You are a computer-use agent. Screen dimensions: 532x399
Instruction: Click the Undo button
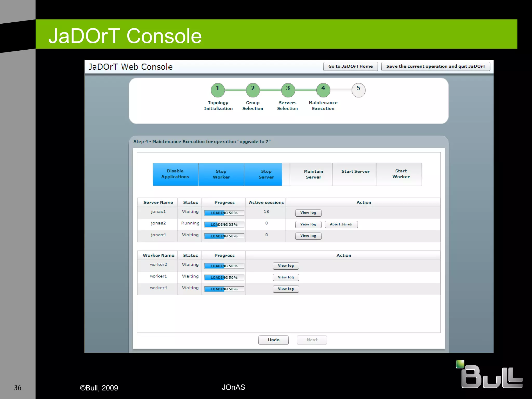(273, 340)
